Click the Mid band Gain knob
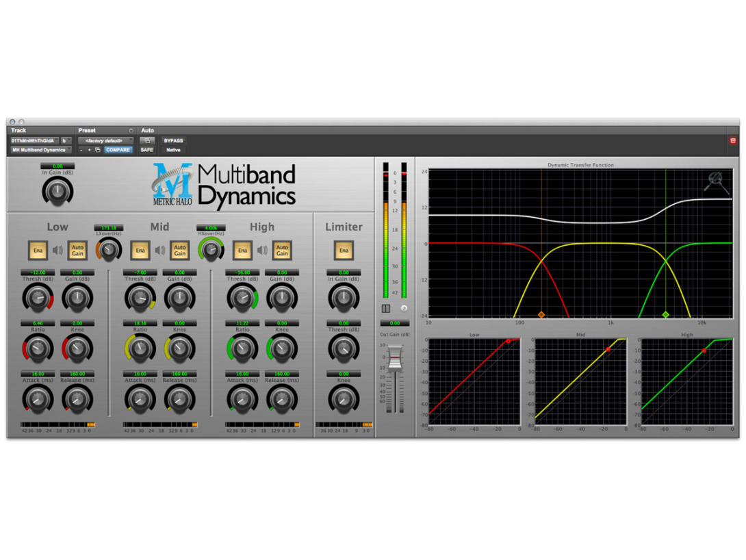Screen dimensions: 746x560 click(x=179, y=298)
